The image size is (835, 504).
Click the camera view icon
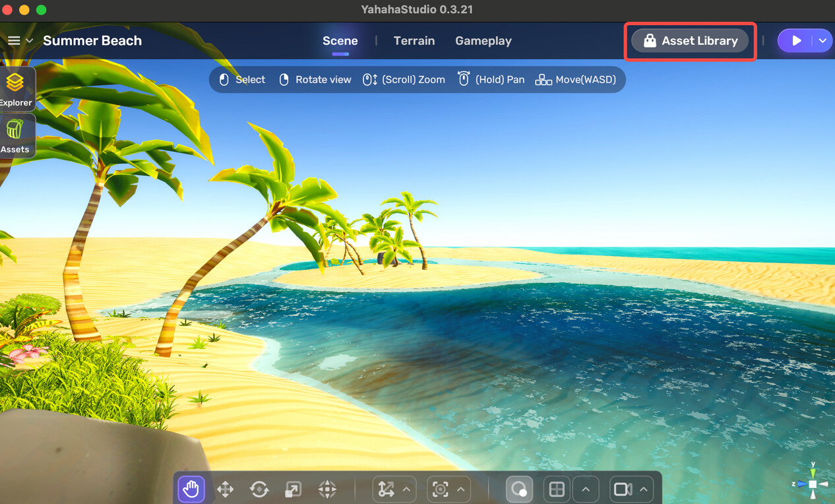pos(623,489)
